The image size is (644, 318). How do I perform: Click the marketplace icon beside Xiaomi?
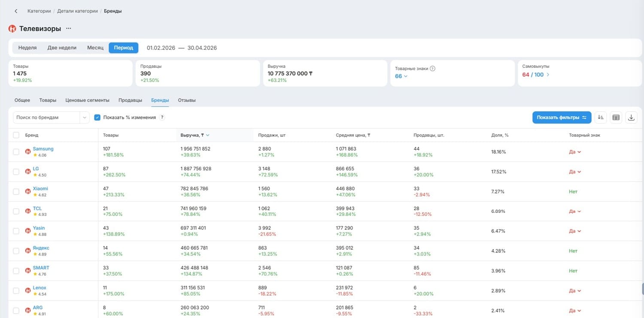pyautogui.click(x=28, y=191)
